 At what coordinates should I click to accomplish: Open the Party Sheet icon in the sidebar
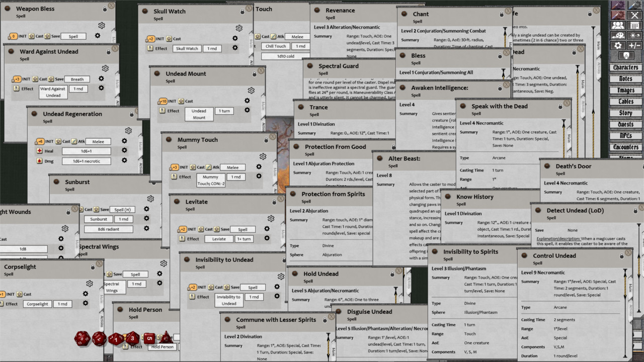618,25
